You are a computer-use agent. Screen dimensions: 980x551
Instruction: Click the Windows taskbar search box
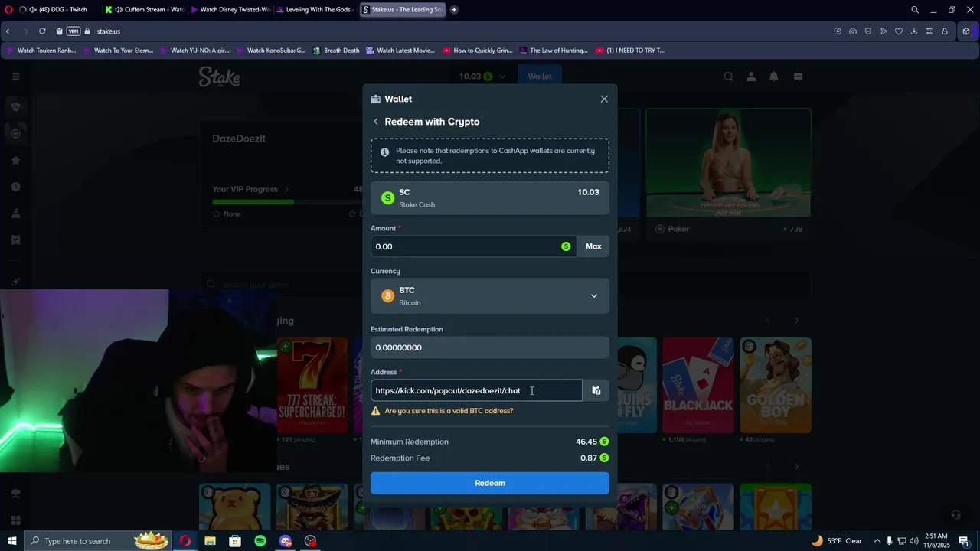(x=96, y=541)
